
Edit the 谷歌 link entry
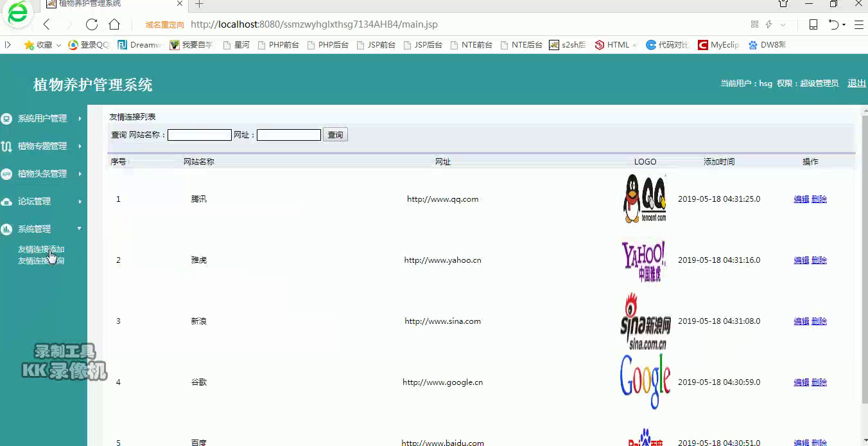click(801, 382)
